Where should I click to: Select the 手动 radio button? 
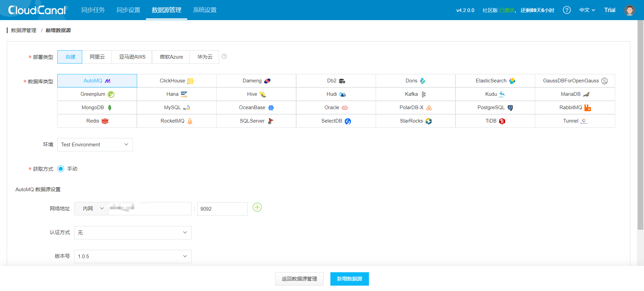[x=61, y=169]
